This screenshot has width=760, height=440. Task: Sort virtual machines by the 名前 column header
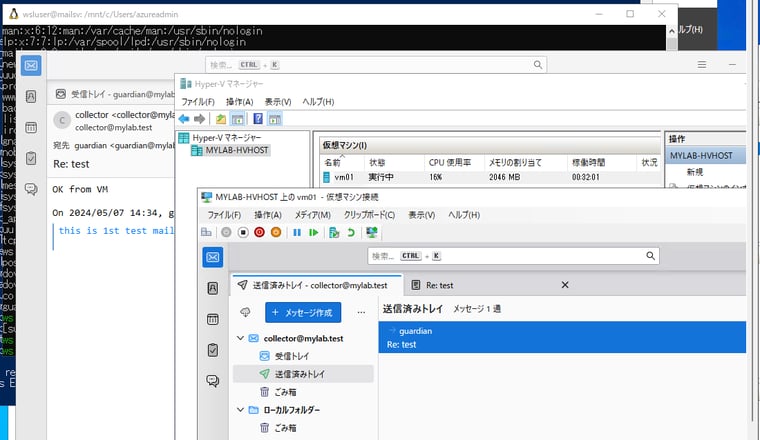(x=342, y=162)
